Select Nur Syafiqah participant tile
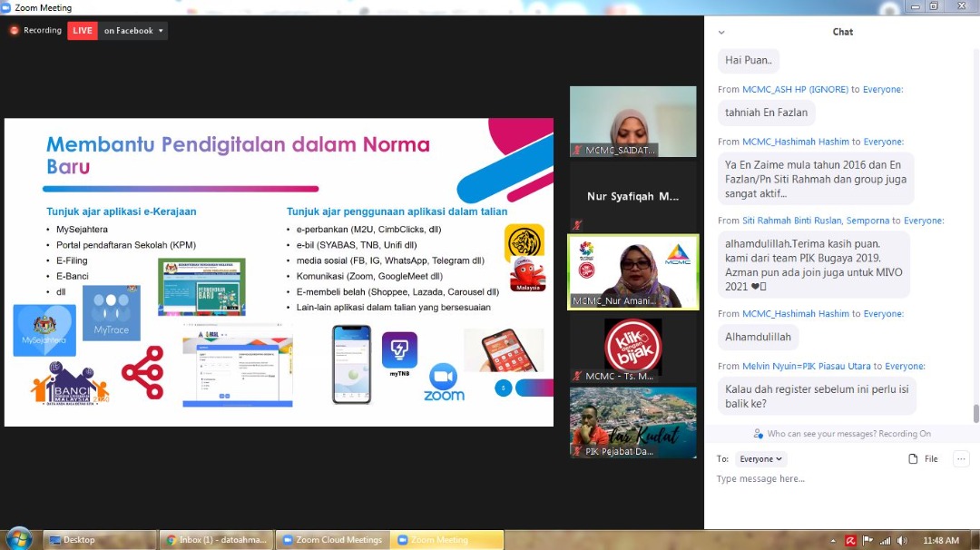980x550 pixels. pyautogui.click(x=632, y=196)
